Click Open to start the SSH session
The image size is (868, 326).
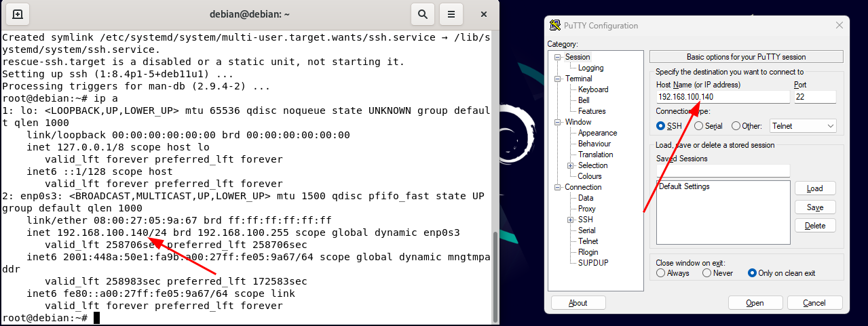pyautogui.click(x=755, y=303)
